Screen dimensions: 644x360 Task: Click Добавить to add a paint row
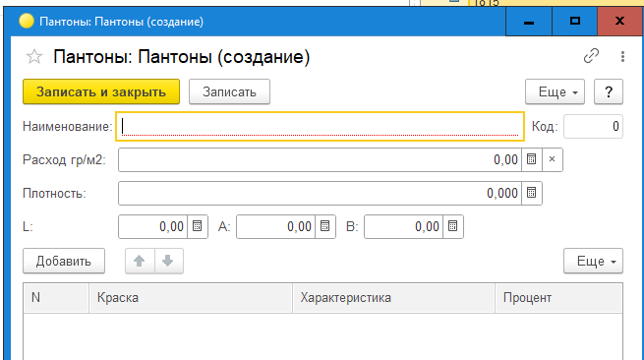[x=64, y=261]
